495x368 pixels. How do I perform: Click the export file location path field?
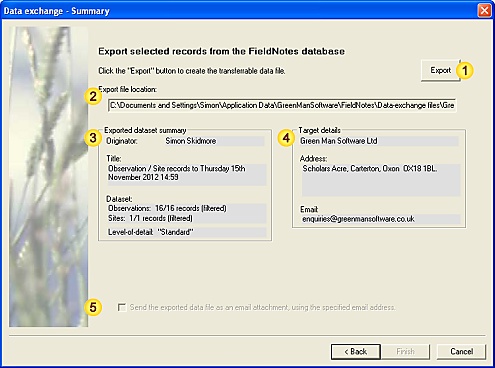point(282,105)
